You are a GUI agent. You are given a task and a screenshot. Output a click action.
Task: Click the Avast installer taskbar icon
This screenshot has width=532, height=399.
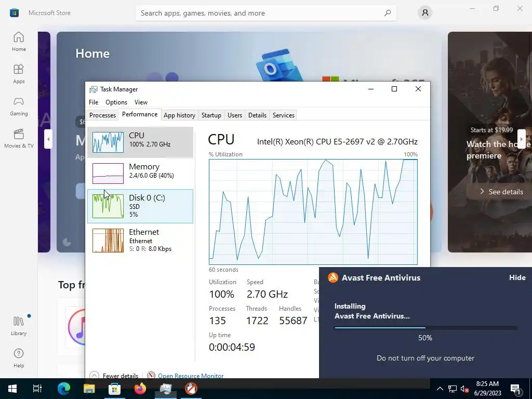(191, 389)
